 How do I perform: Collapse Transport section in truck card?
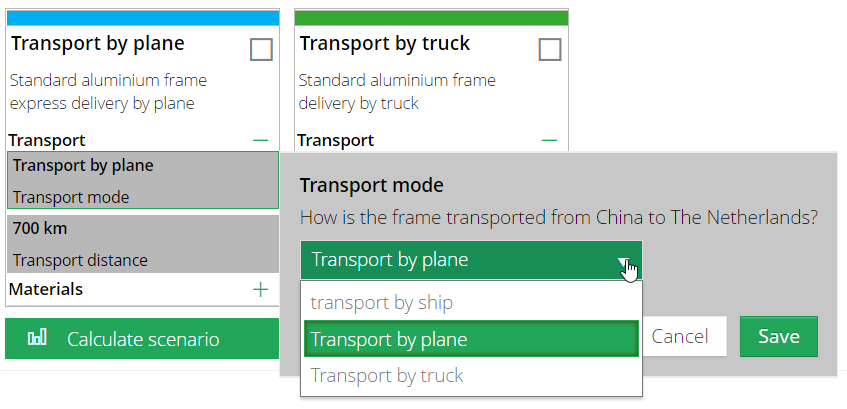coord(549,141)
